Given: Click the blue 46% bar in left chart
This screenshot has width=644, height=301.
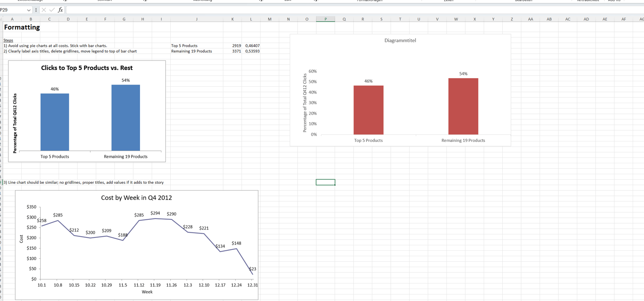Looking at the screenshot, I should click(x=55, y=122).
